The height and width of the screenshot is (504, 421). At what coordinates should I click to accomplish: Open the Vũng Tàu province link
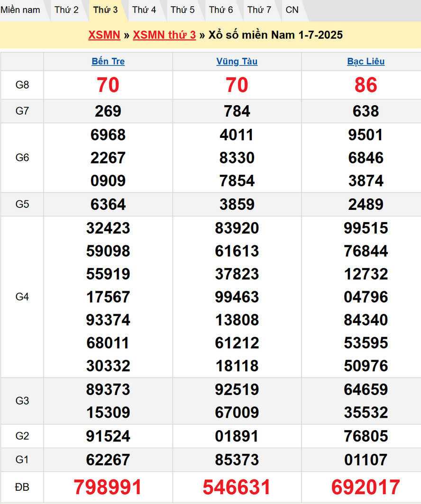pyautogui.click(x=237, y=62)
